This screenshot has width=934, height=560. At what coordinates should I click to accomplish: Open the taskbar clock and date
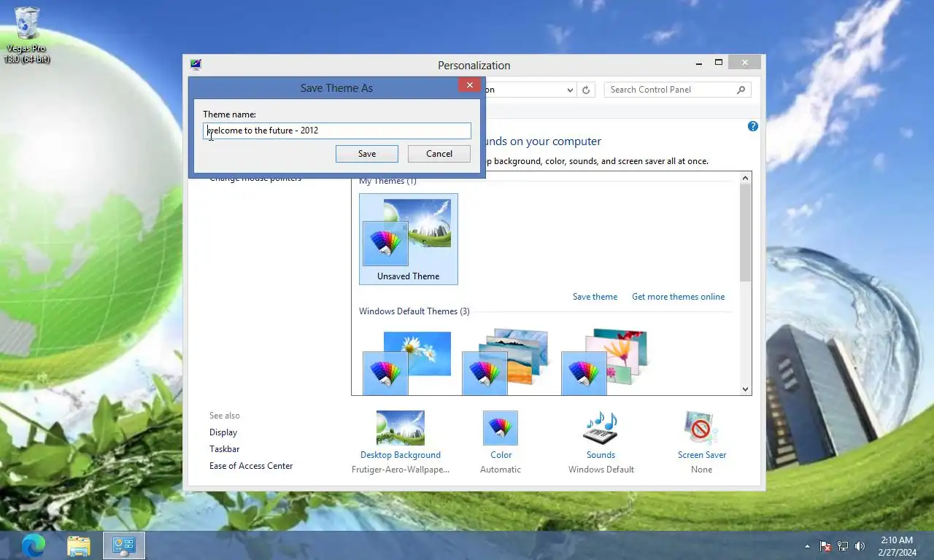tap(897, 546)
